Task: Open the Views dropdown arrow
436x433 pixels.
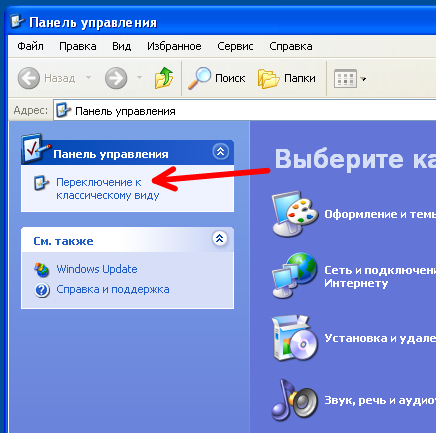Action: point(363,79)
